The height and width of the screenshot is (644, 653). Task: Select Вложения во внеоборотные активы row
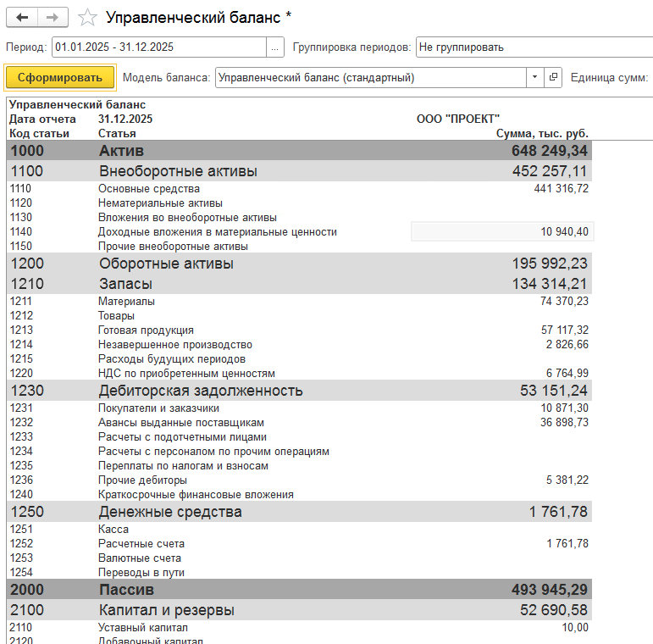point(299,218)
